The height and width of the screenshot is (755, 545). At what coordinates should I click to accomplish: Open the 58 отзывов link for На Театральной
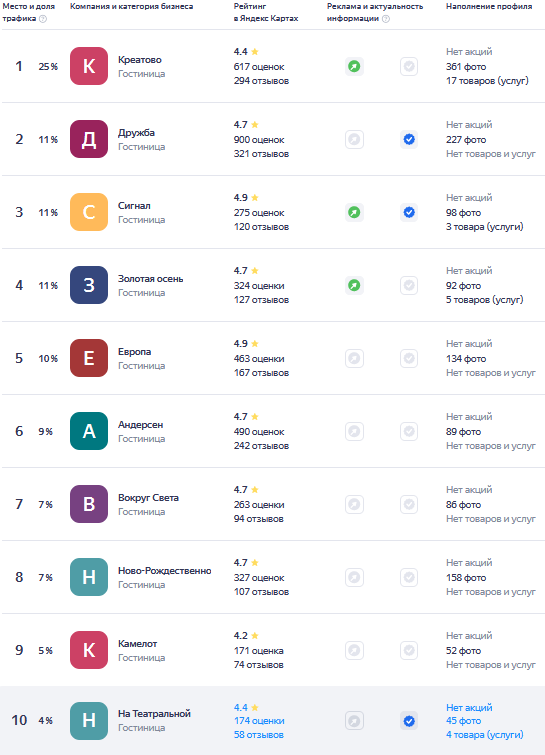click(x=259, y=735)
